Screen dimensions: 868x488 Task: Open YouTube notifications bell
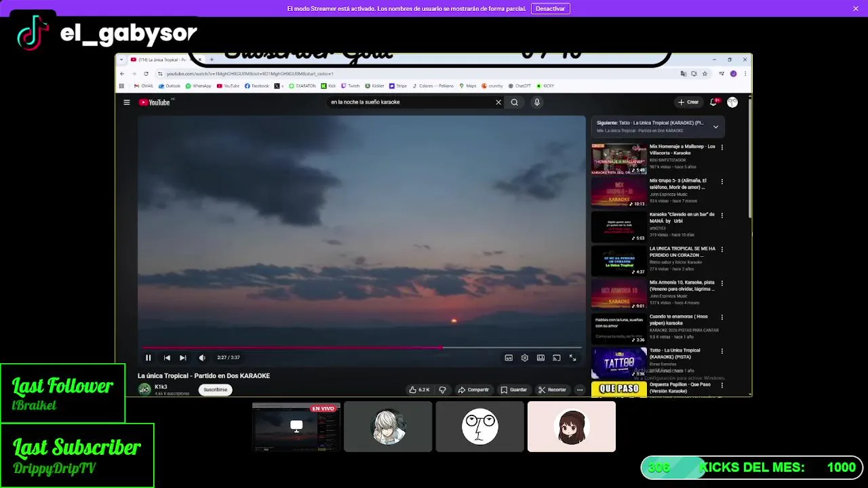[713, 102]
